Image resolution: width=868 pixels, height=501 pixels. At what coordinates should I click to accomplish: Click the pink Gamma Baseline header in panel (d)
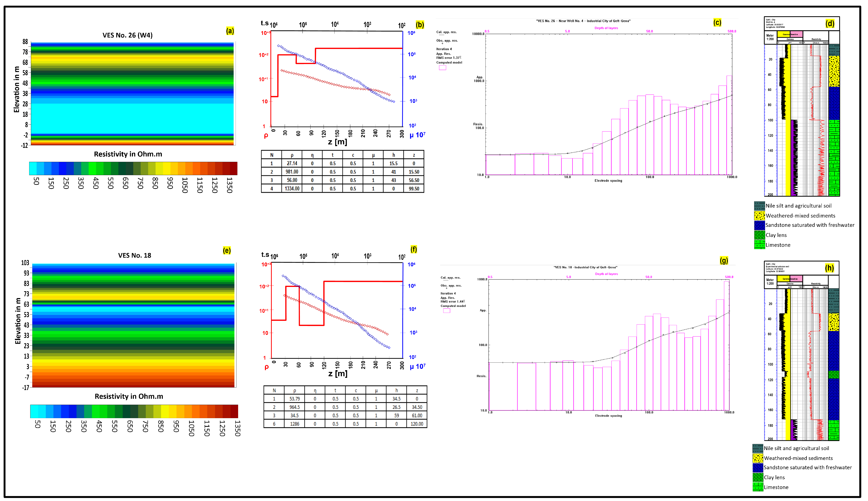pyautogui.click(x=796, y=34)
